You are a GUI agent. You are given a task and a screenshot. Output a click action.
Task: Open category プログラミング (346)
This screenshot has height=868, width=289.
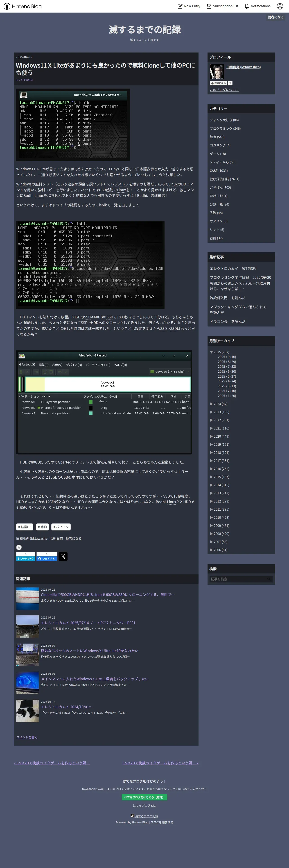pos(225,128)
